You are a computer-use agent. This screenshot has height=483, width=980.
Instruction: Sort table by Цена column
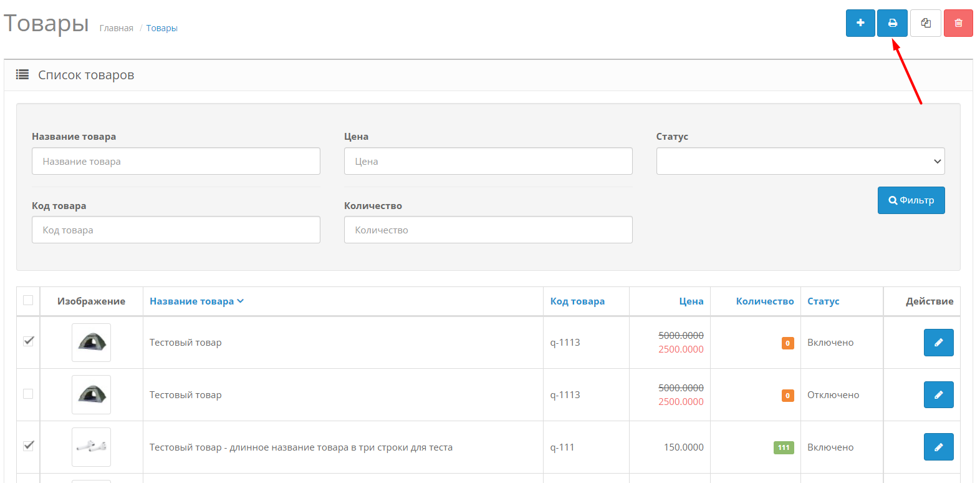[691, 301]
